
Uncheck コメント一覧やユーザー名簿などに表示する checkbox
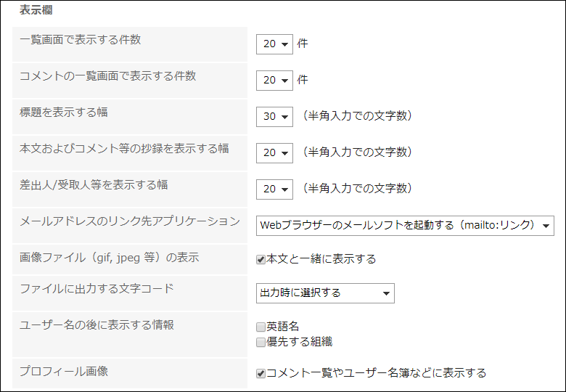point(261,374)
